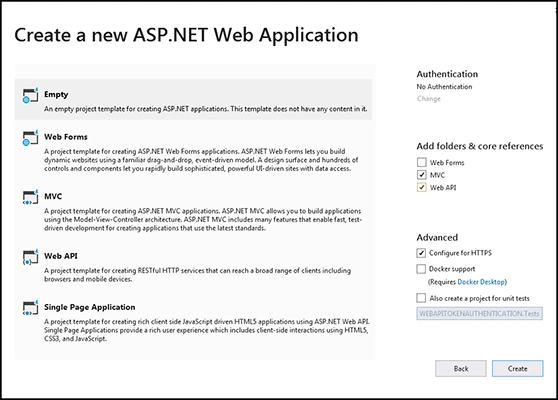Click Change under Authentication
The image size is (558, 400).
428,99
